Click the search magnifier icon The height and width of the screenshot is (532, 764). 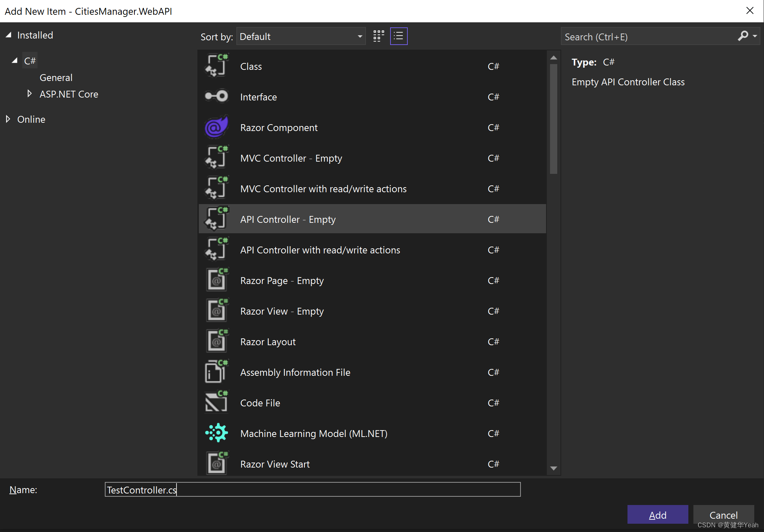743,36
